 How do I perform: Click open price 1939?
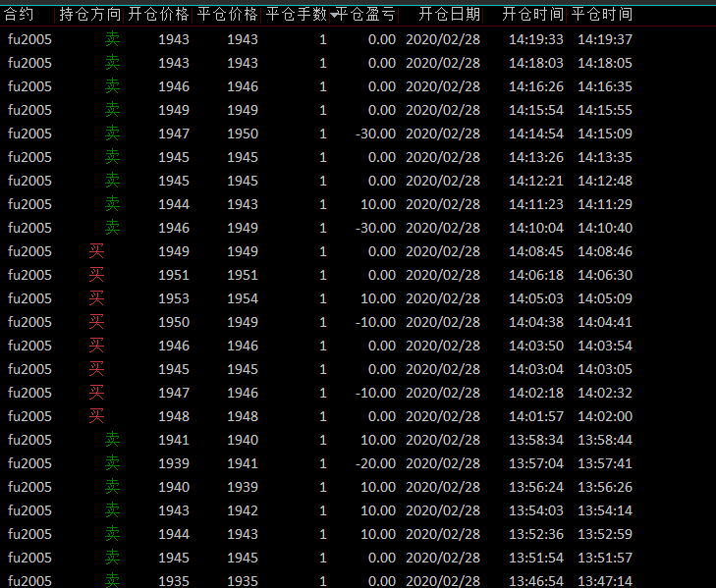(174, 463)
